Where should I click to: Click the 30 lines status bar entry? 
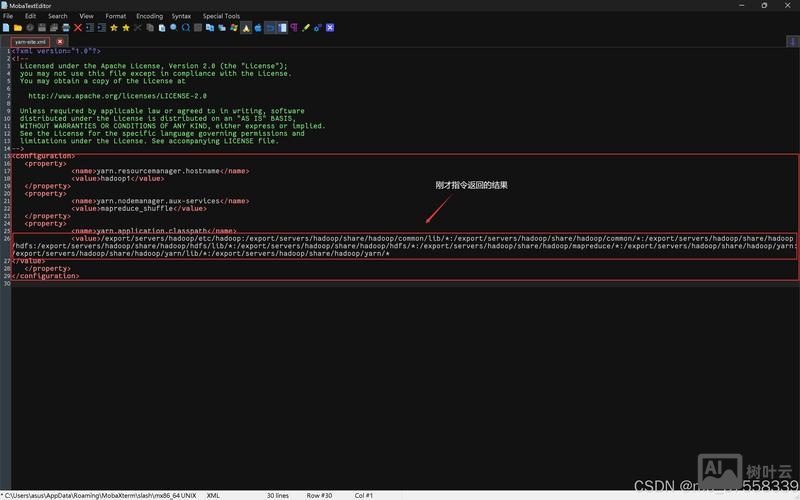click(278, 495)
